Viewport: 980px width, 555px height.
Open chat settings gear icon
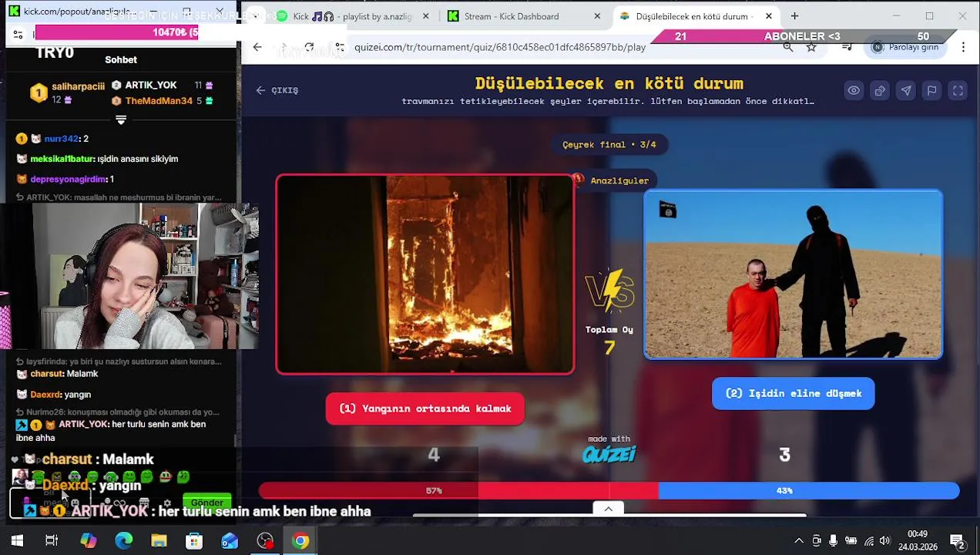tap(166, 503)
